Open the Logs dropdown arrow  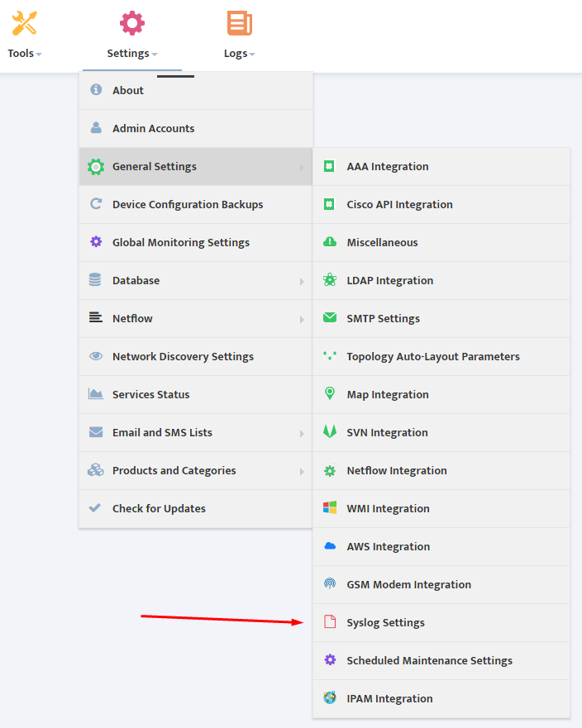[252, 55]
